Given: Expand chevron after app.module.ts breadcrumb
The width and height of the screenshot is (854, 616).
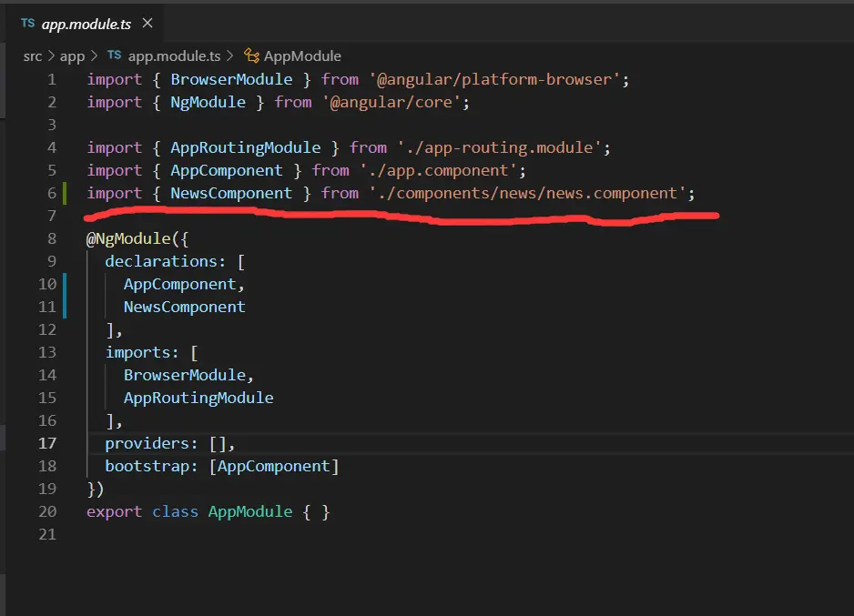Looking at the screenshot, I should pos(229,56).
